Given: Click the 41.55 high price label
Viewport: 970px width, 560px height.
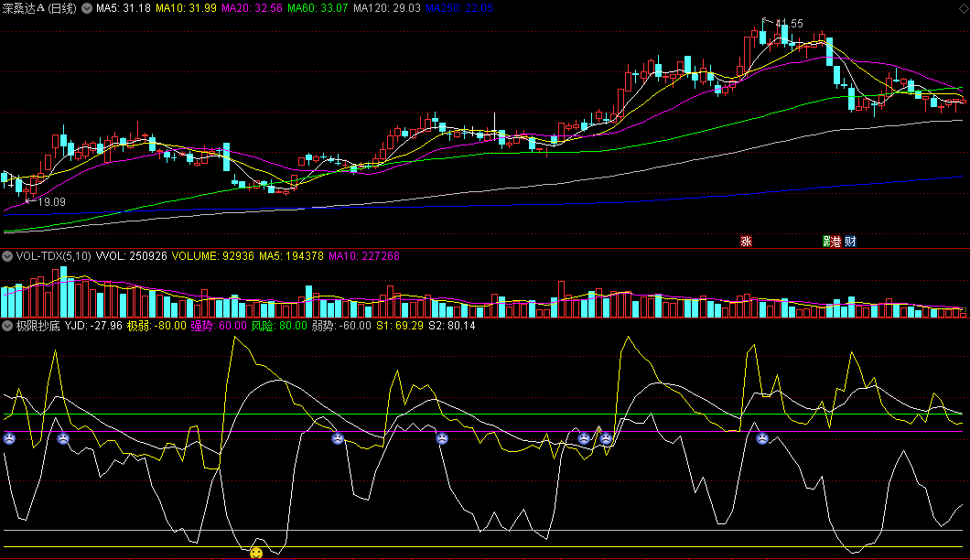Looking at the screenshot, I should pos(789,24).
